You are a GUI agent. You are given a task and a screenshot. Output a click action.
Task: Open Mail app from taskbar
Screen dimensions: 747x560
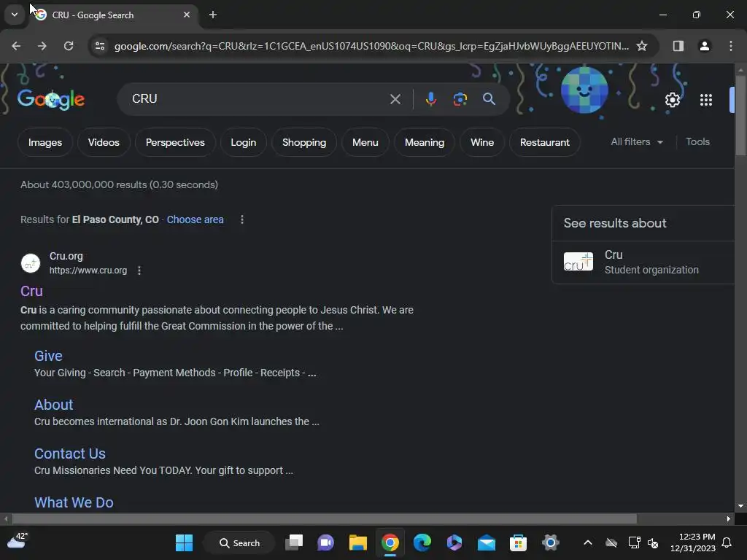487,542
